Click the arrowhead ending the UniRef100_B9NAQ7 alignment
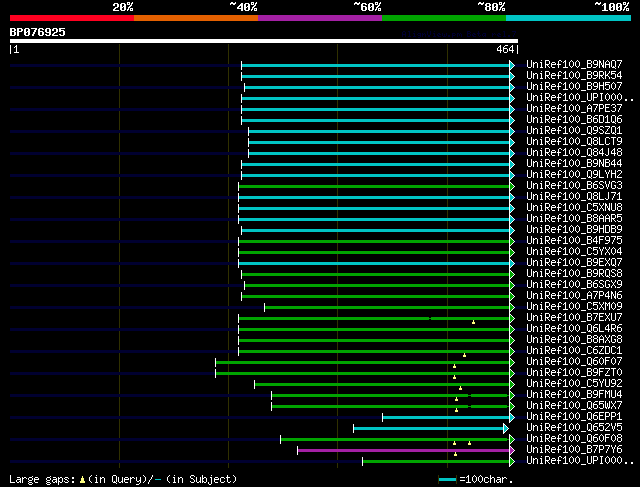 pos(512,65)
